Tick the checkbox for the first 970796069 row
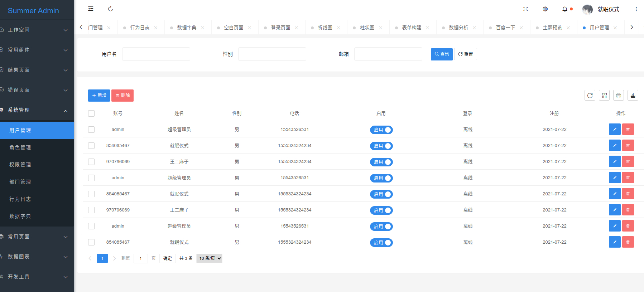644x292 pixels. [91, 162]
